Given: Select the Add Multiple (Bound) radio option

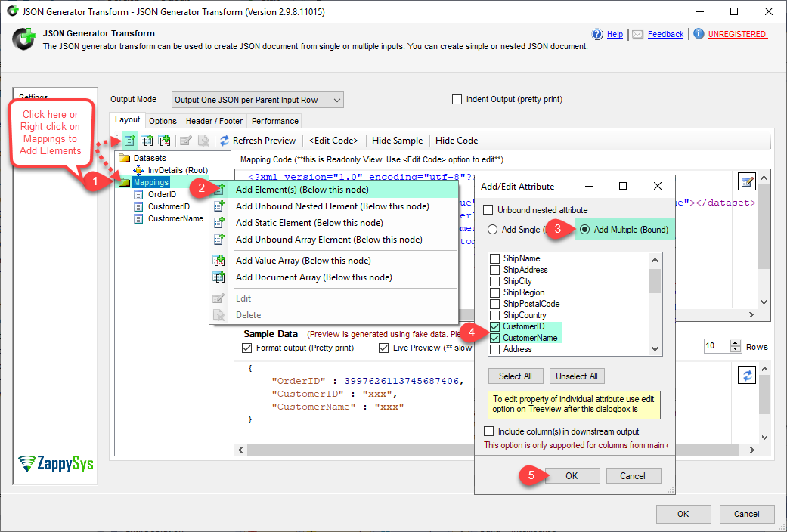Looking at the screenshot, I should 584,230.
